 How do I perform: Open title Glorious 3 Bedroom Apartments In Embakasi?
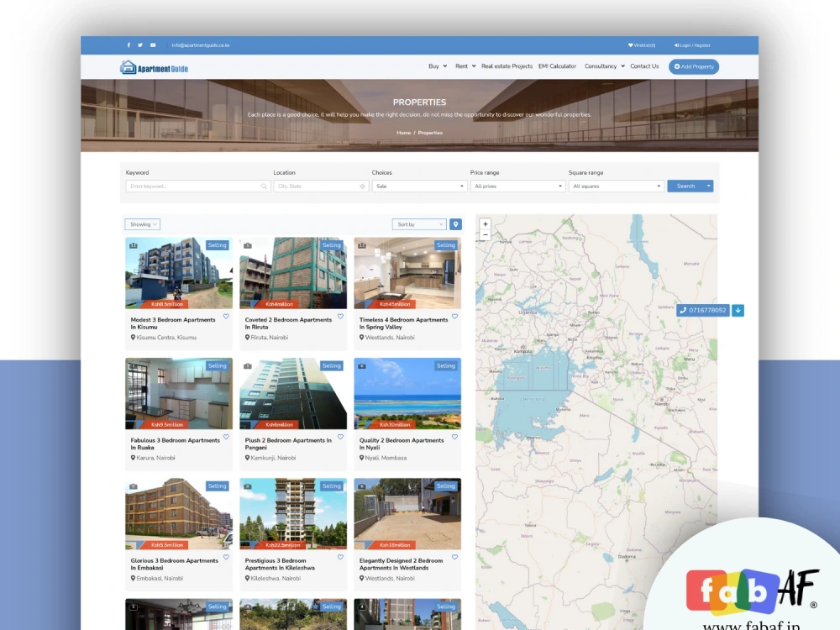click(174, 564)
